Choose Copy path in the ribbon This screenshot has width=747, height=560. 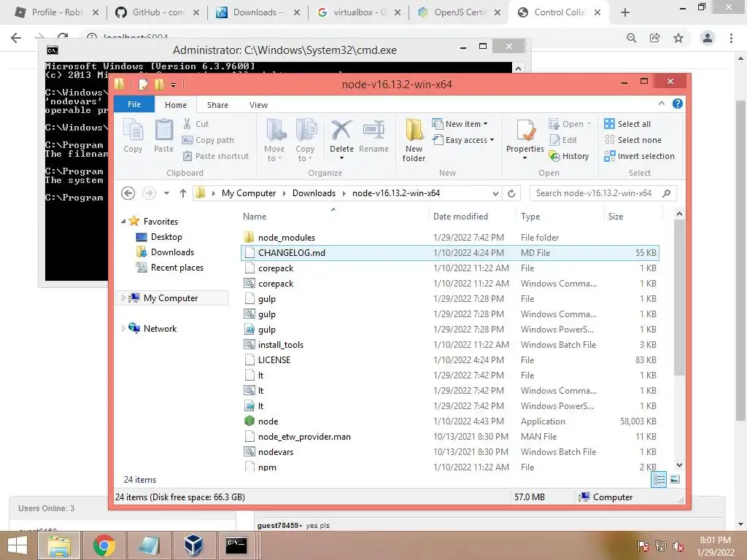pos(208,140)
